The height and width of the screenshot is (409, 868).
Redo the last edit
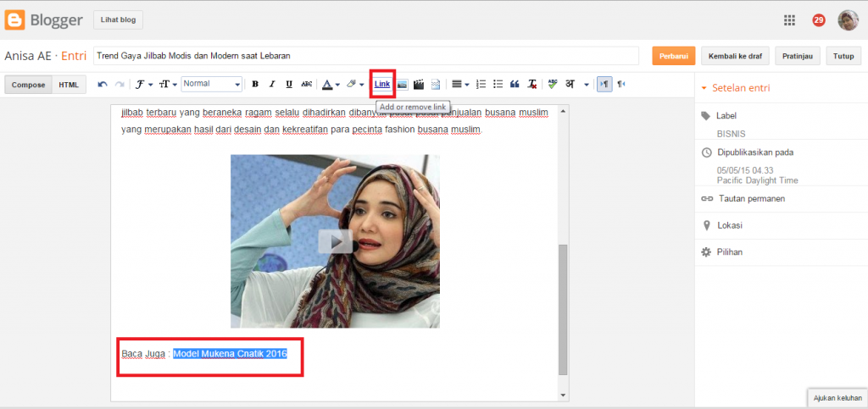tap(119, 84)
